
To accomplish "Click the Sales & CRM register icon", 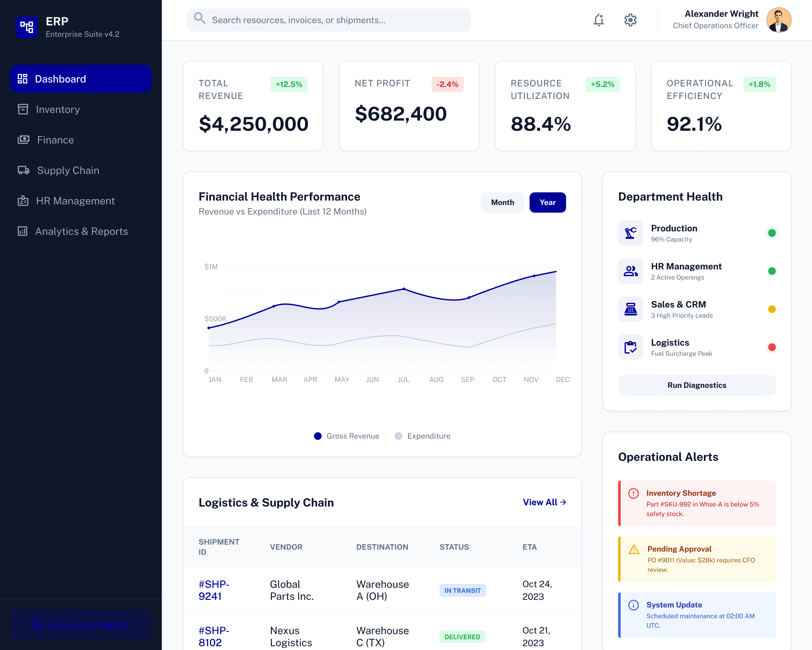I will [631, 309].
